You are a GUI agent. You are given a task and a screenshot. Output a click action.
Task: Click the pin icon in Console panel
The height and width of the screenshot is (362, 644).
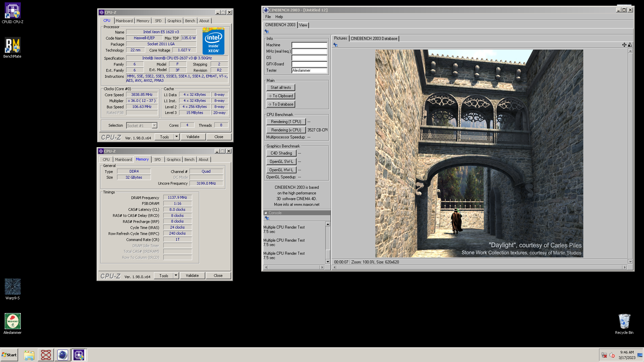click(267, 218)
